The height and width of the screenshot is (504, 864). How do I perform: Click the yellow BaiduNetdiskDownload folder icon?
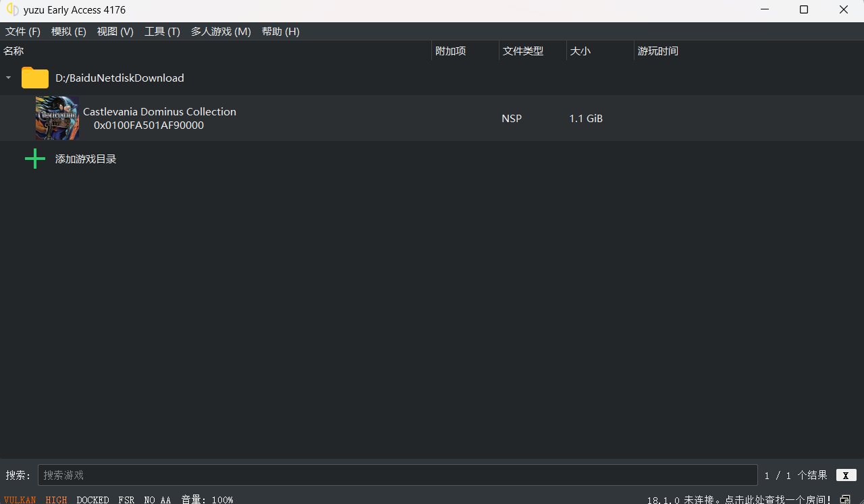(x=35, y=78)
